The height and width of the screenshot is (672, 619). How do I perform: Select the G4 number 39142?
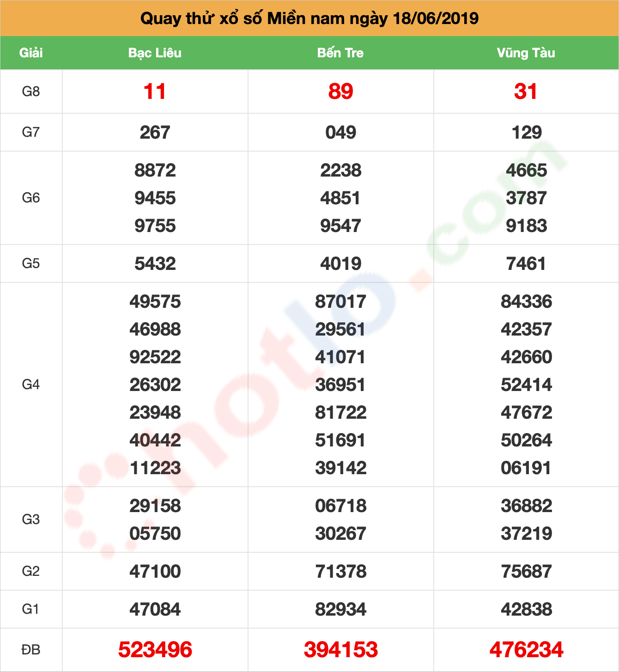coord(340,468)
